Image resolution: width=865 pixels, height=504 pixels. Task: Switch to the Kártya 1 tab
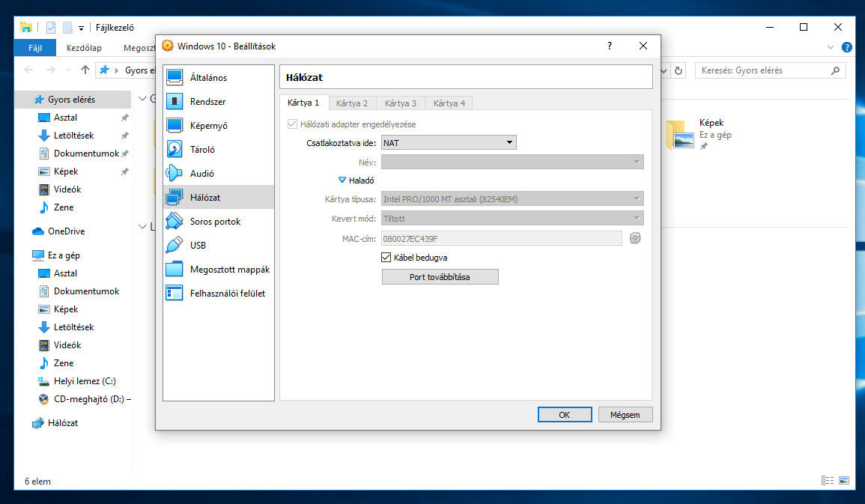(303, 103)
